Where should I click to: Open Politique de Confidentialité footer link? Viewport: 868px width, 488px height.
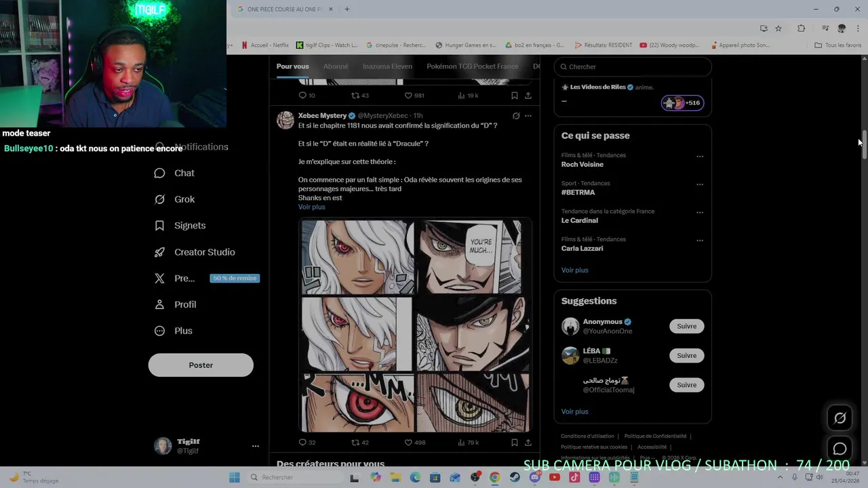(655, 436)
